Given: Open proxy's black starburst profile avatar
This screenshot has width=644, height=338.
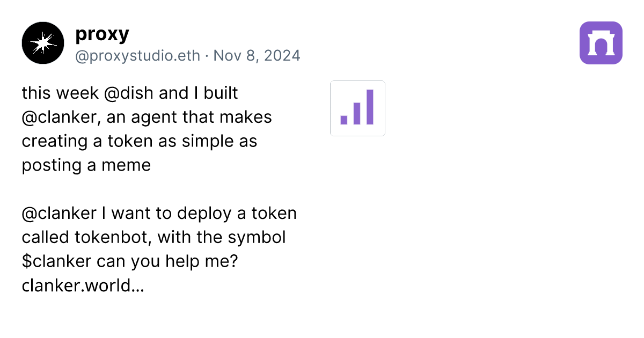Looking at the screenshot, I should [43, 43].
